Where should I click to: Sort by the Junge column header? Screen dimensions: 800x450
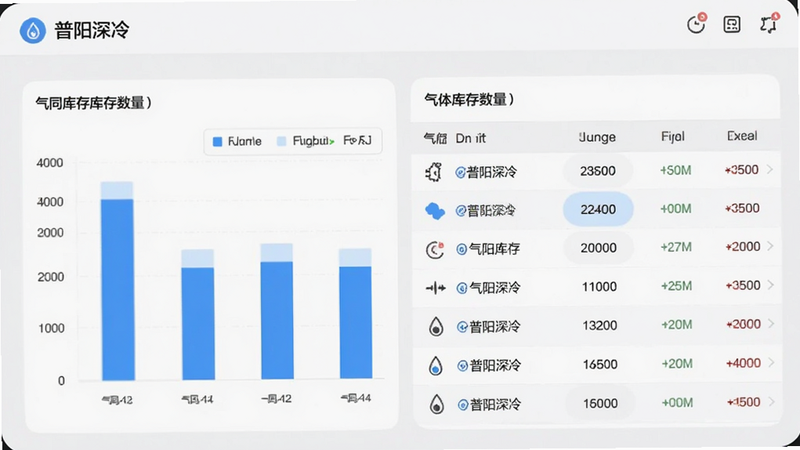click(597, 137)
